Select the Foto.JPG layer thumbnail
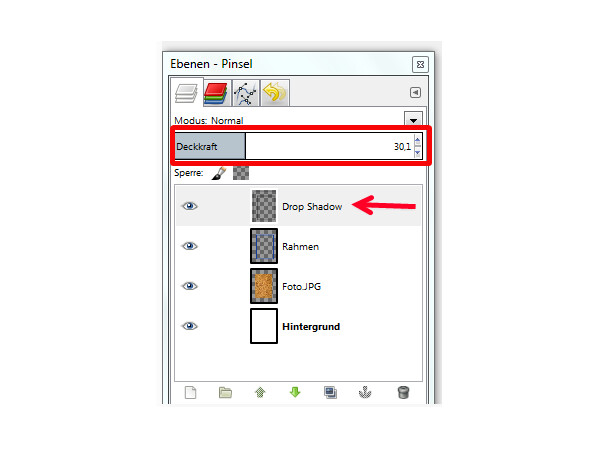Screen dimensions: 598x449 (264, 286)
